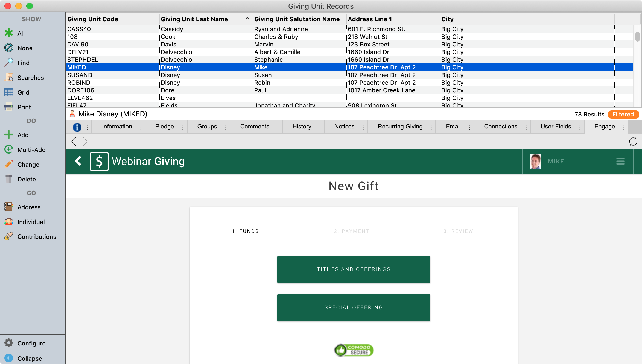The width and height of the screenshot is (642, 364).
Task: Click the green asterisk All icon
Action: 9,33
